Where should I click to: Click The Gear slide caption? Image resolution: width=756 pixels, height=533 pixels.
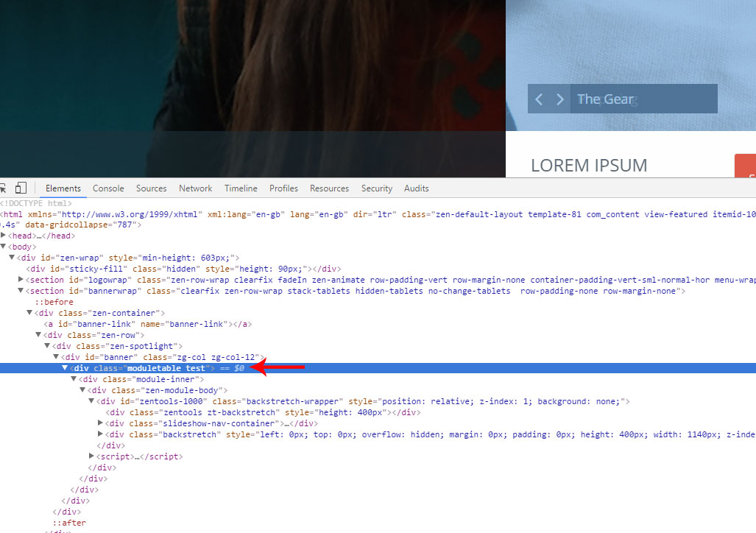point(605,99)
